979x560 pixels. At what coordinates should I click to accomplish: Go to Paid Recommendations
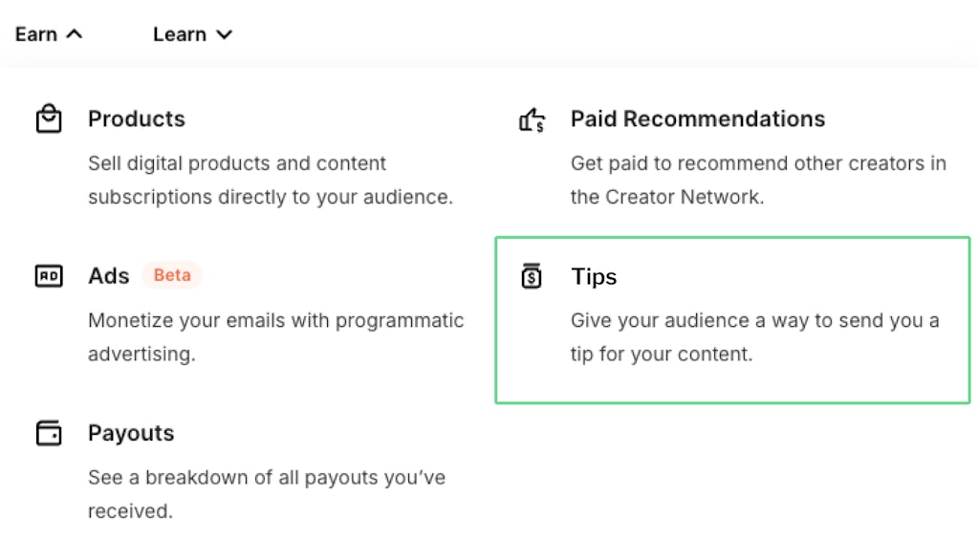point(697,119)
